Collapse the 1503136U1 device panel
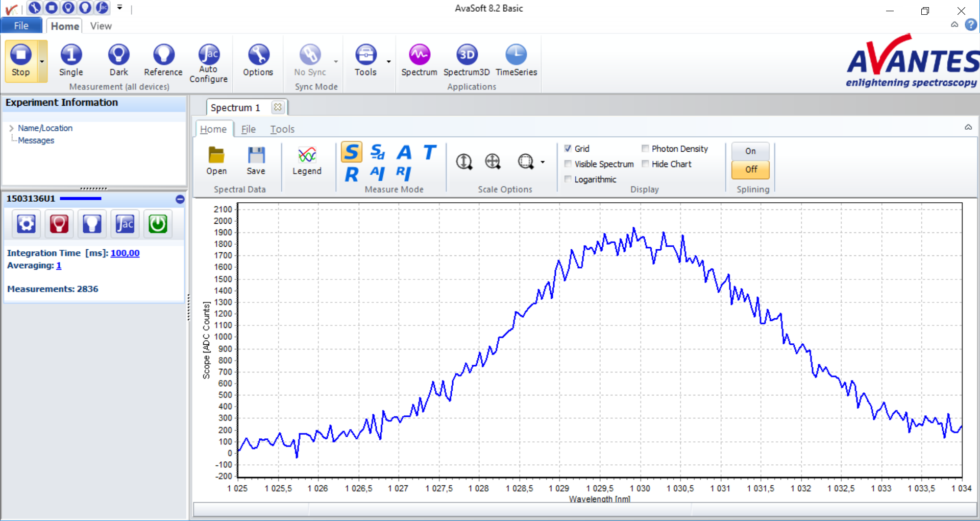Screen dimensions: 980x521 coord(180,199)
